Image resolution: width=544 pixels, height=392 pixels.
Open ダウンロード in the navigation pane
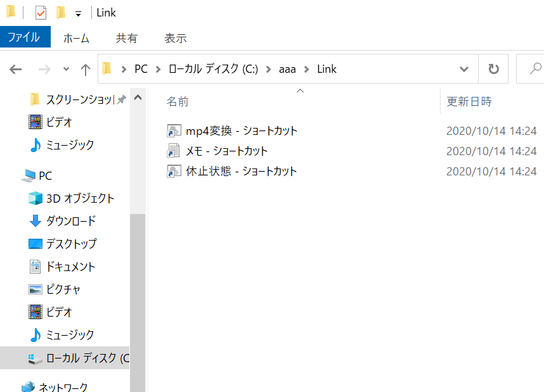pyautogui.click(x=71, y=221)
